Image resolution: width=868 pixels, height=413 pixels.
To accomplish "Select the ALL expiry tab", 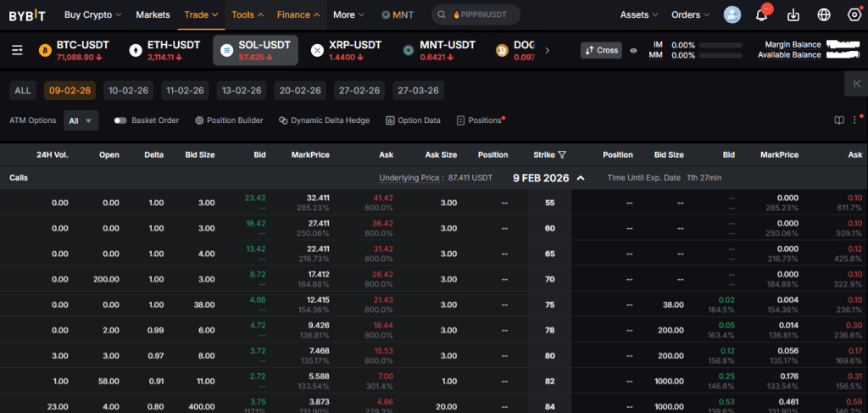I will tap(23, 90).
